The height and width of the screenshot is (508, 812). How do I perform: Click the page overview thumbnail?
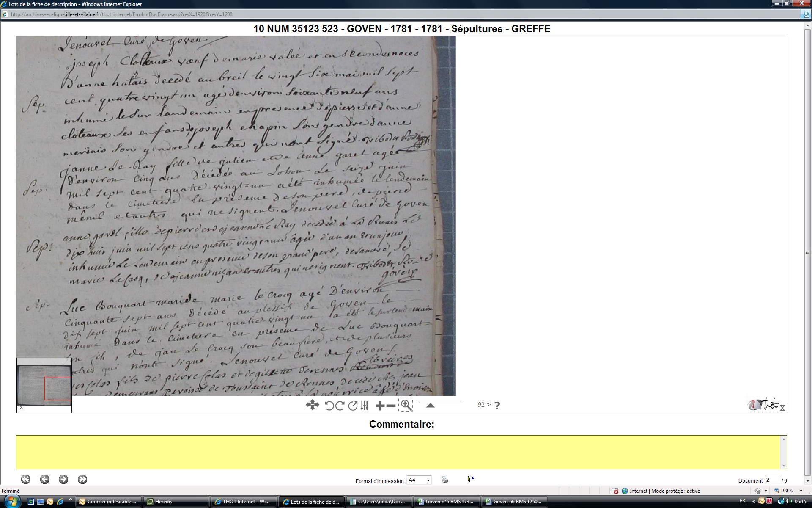pyautogui.click(x=44, y=385)
